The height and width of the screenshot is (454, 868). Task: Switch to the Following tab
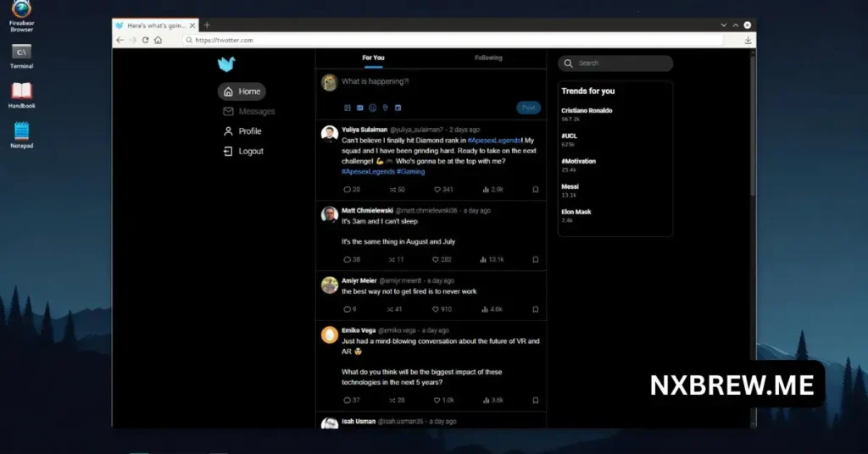coord(488,58)
